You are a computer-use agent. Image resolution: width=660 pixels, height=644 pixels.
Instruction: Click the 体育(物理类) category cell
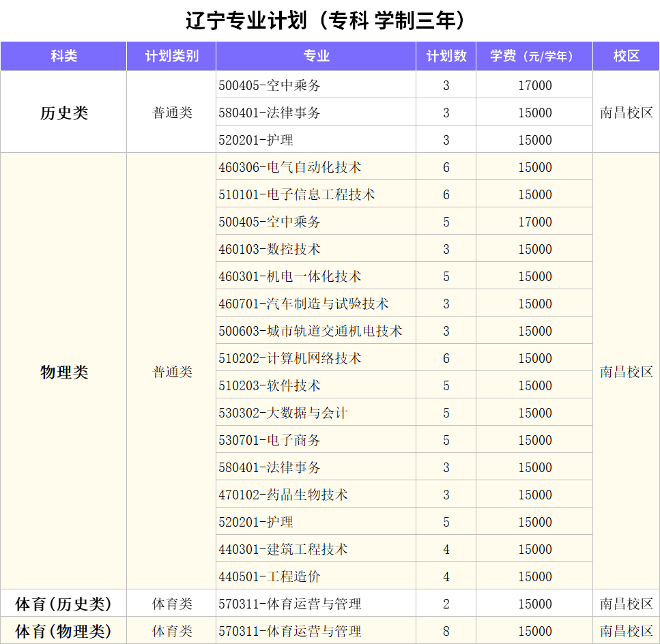coord(63,631)
